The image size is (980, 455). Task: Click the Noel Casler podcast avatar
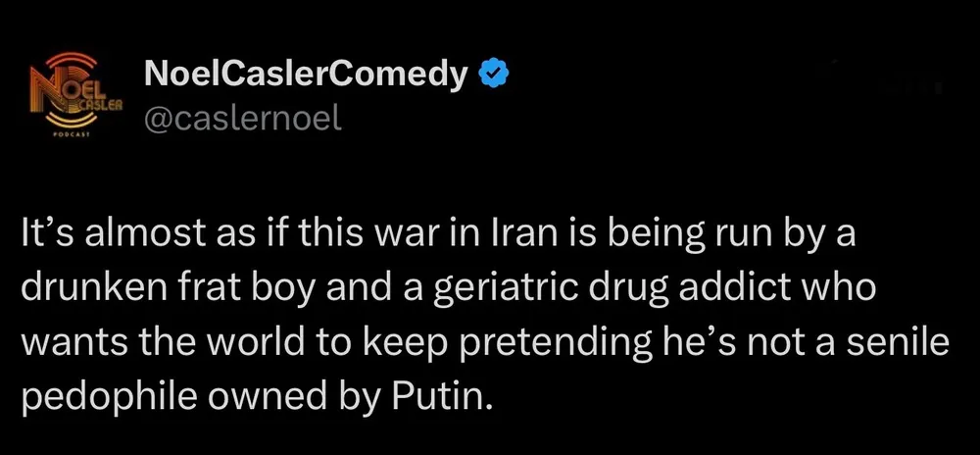click(70, 95)
